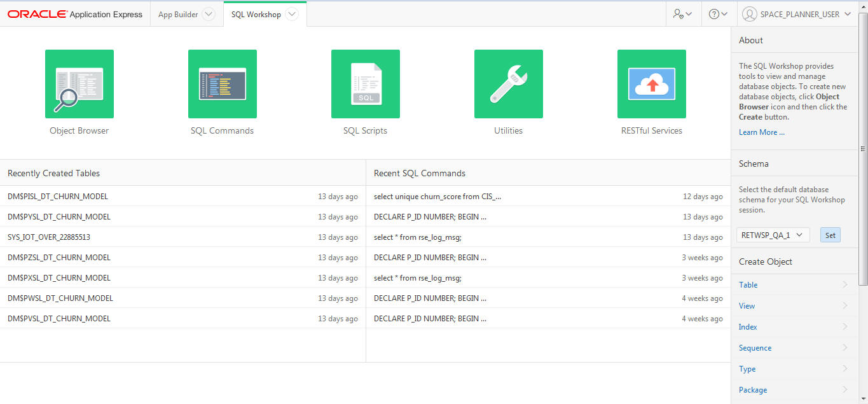Create a new View object link

tap(747, 306)
